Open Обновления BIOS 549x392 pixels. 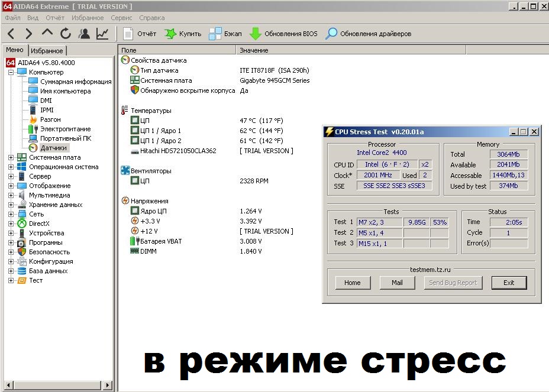(x=283, y=34)
